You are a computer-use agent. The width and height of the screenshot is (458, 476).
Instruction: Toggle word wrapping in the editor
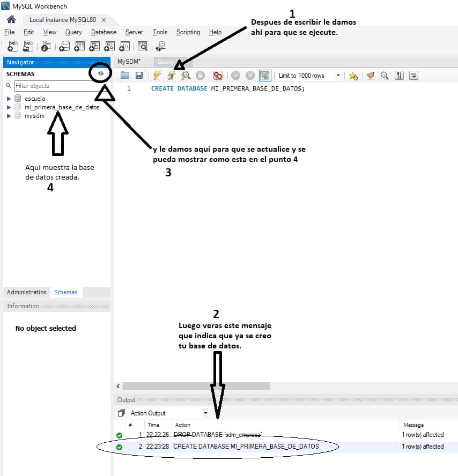[x=413, y=75]
